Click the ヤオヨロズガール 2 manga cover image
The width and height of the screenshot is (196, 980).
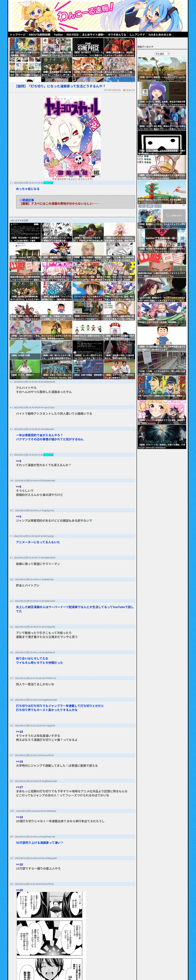[x=72, y=137]
